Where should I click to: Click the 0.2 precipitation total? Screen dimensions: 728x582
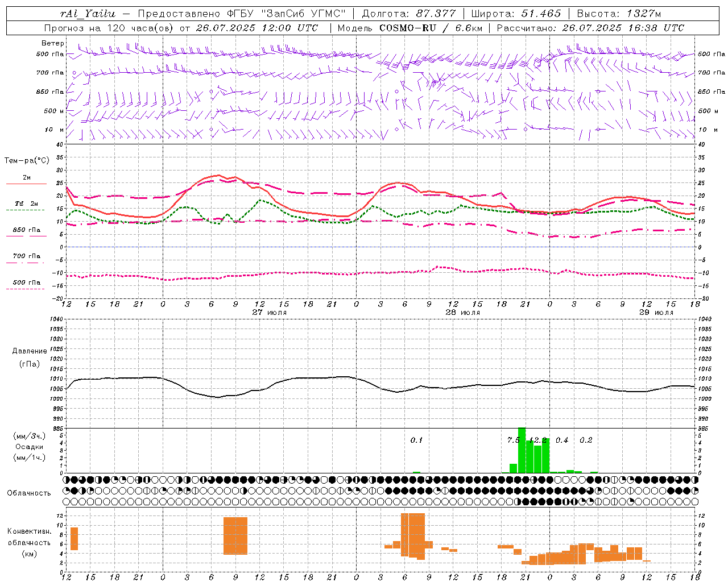(586, 440)
